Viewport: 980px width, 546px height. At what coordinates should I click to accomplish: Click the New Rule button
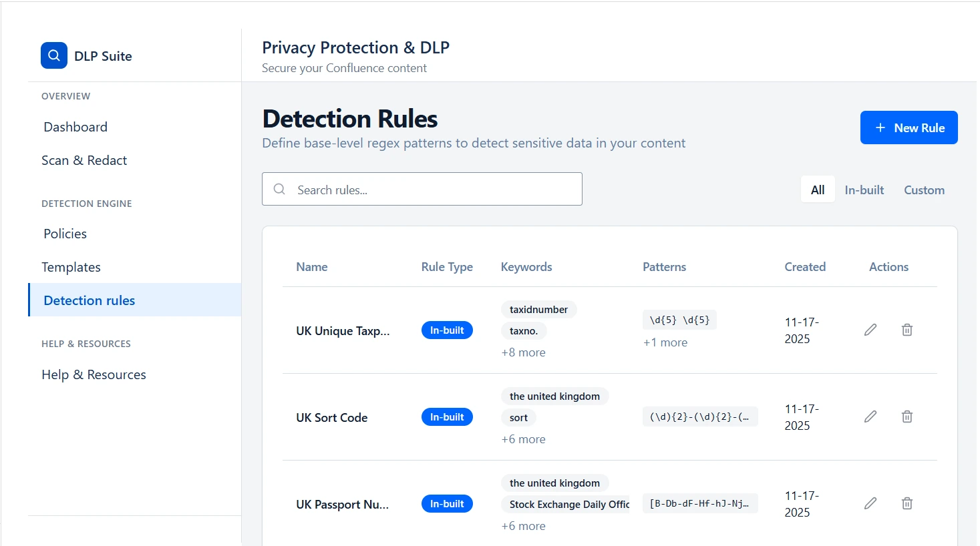point(909,127)
